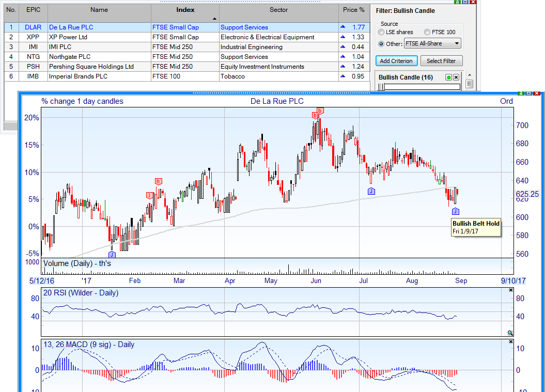Click the topmost red 'b' marker at the June peak
545x392 pixels.
coord(320,111)
